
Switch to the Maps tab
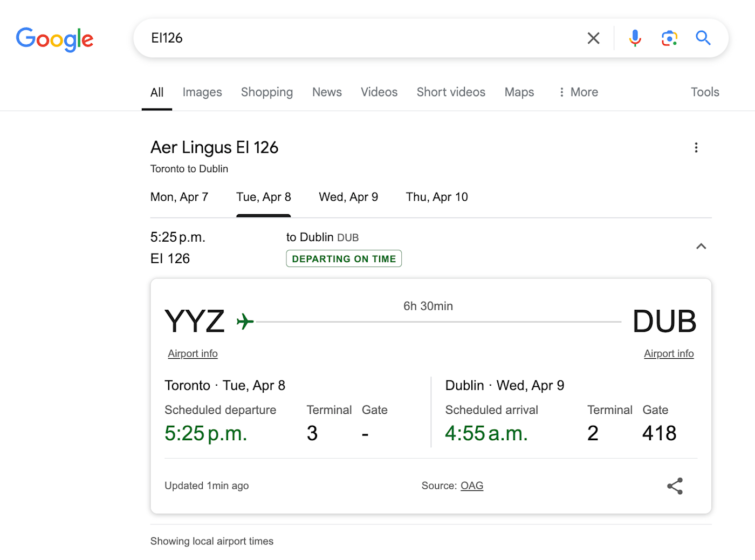click(519, 92)
